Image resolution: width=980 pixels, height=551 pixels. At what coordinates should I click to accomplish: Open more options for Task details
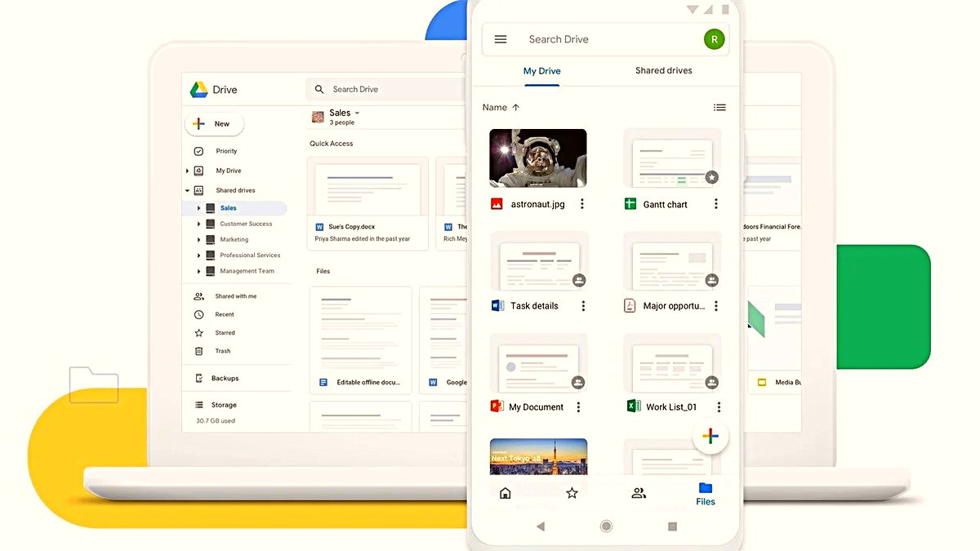point(583,305)
